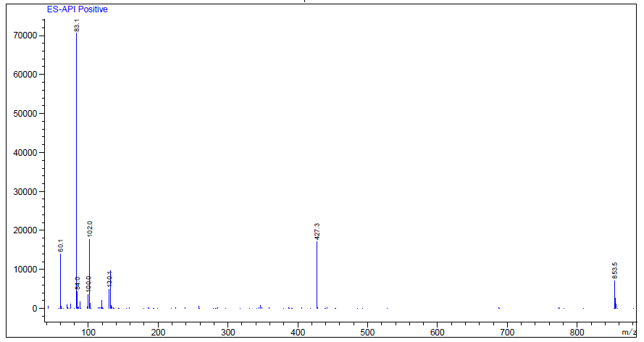Click the ES-API Positive label

(78, 9)
